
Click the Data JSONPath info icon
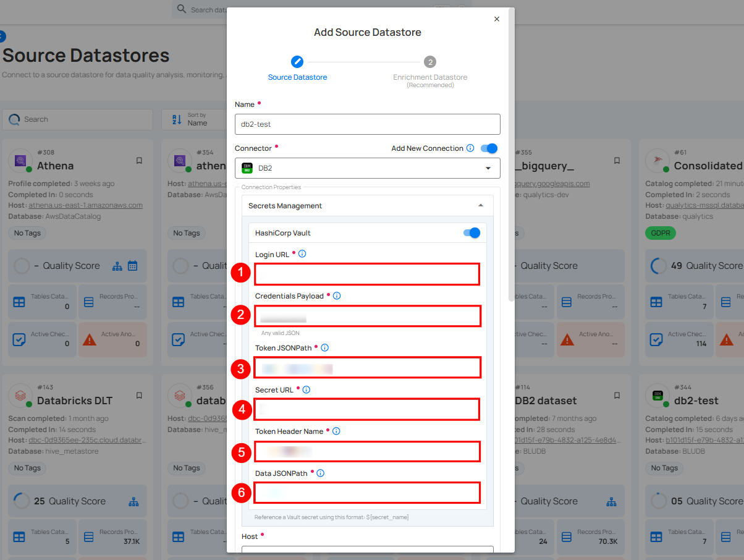(x=321, y=473)
